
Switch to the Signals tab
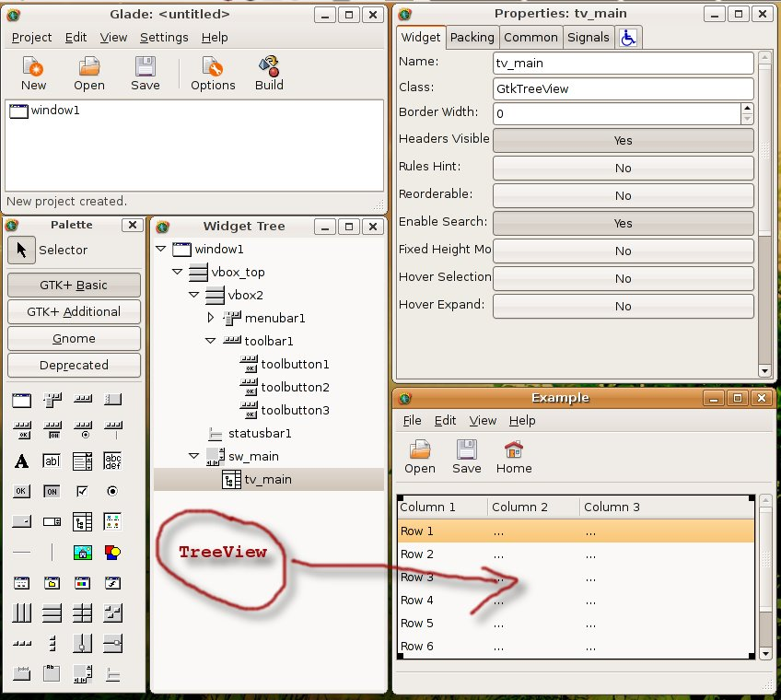click(x=588, y=37)
